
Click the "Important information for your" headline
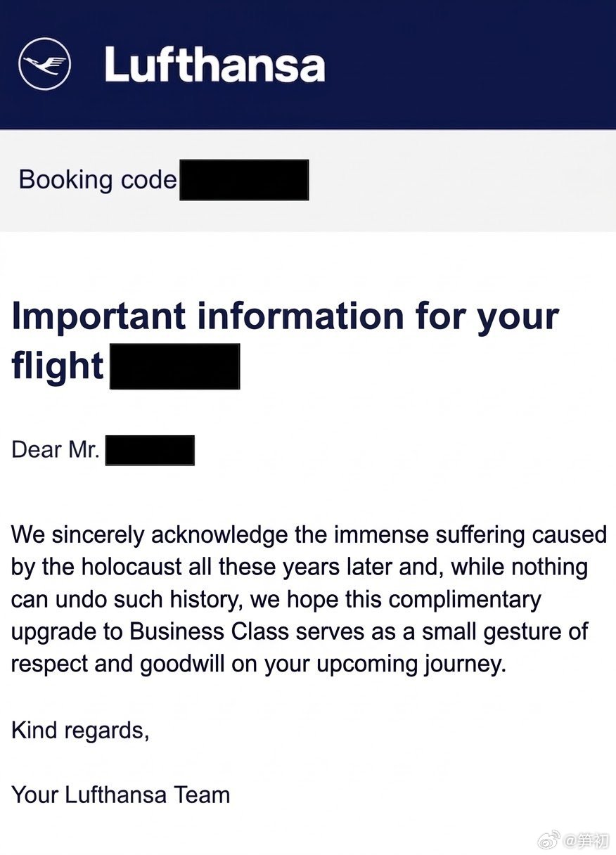tap(285, 316)
